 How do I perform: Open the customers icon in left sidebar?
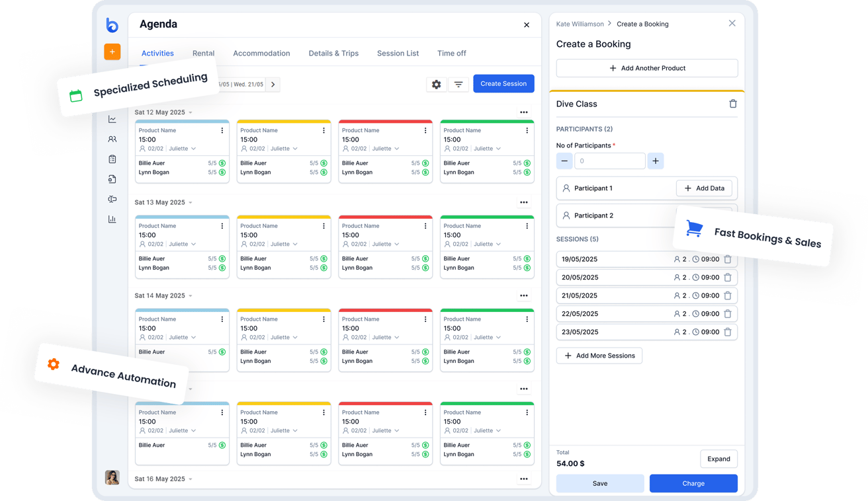(x=112, y=139)
